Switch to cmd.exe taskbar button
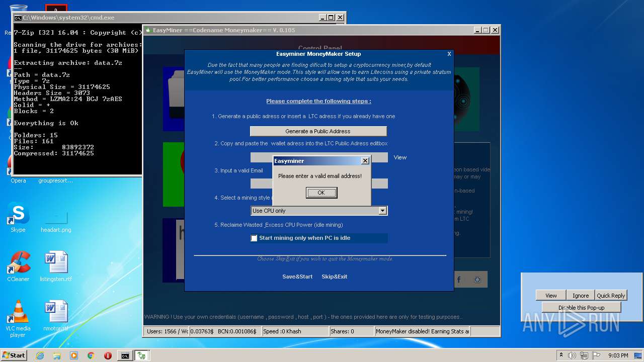Image resolution: width=644 pixels, height=362 pixels. pyautogui.click(x=125, y=355)
